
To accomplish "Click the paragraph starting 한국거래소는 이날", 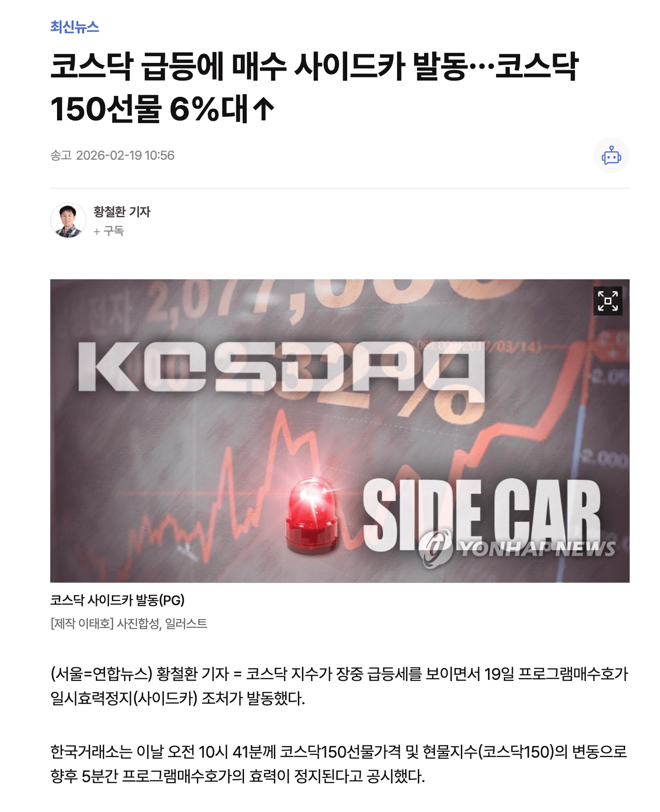I will (x=340, y=764).
